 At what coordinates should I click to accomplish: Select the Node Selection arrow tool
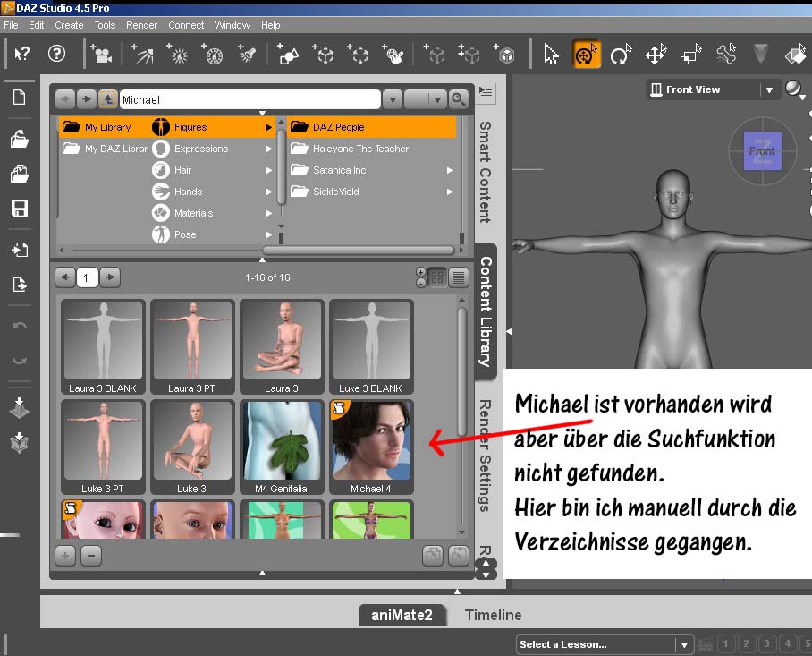551,54
